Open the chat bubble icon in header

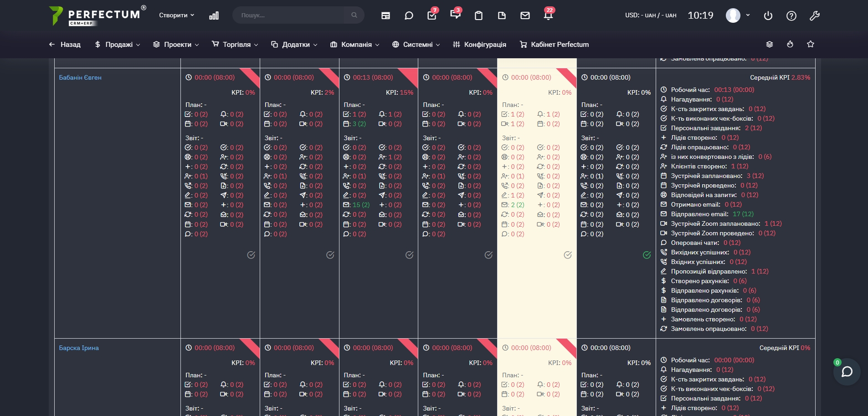[x=409, y=15]
